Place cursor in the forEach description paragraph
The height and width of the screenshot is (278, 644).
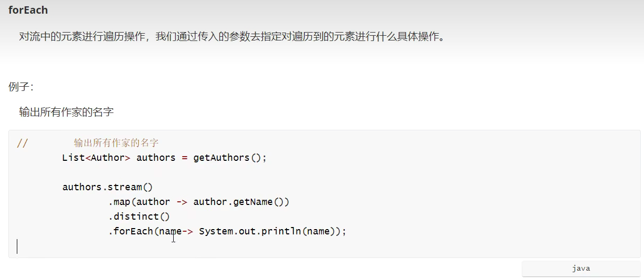231,37
